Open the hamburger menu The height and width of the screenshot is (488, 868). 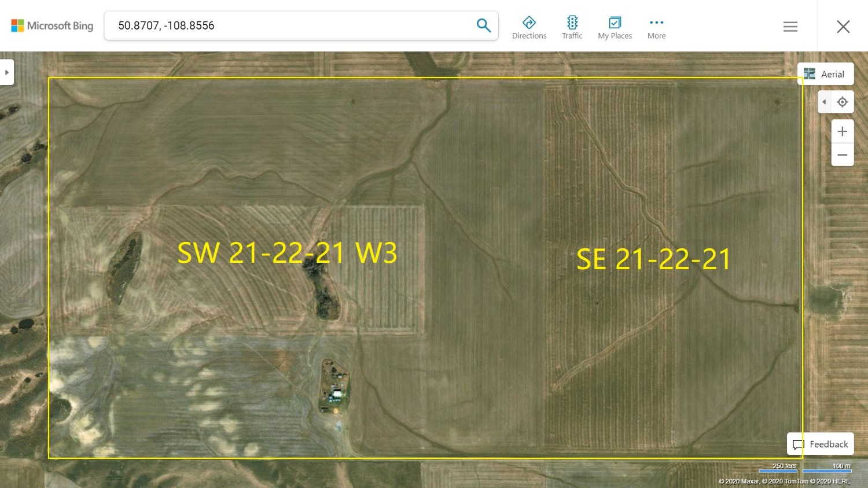tap(790, 27)
